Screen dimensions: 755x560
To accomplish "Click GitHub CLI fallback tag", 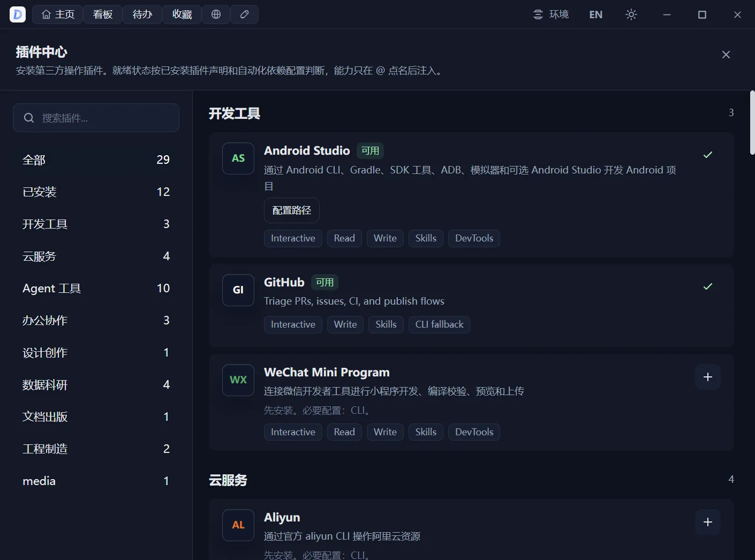I will pos(439,324).
